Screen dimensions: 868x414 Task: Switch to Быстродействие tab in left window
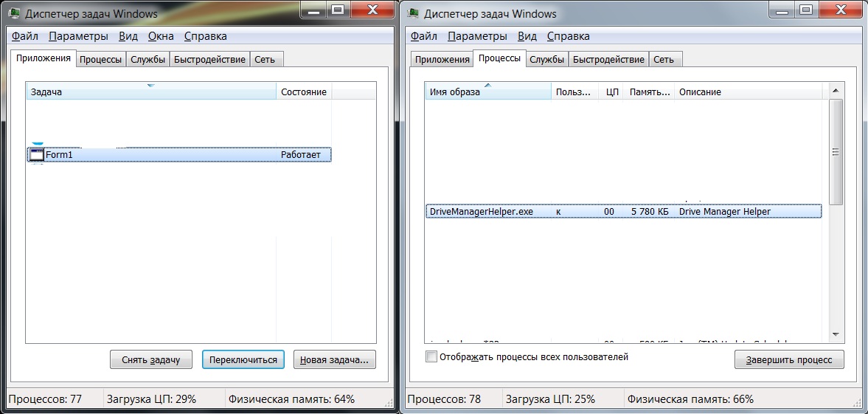209,60
